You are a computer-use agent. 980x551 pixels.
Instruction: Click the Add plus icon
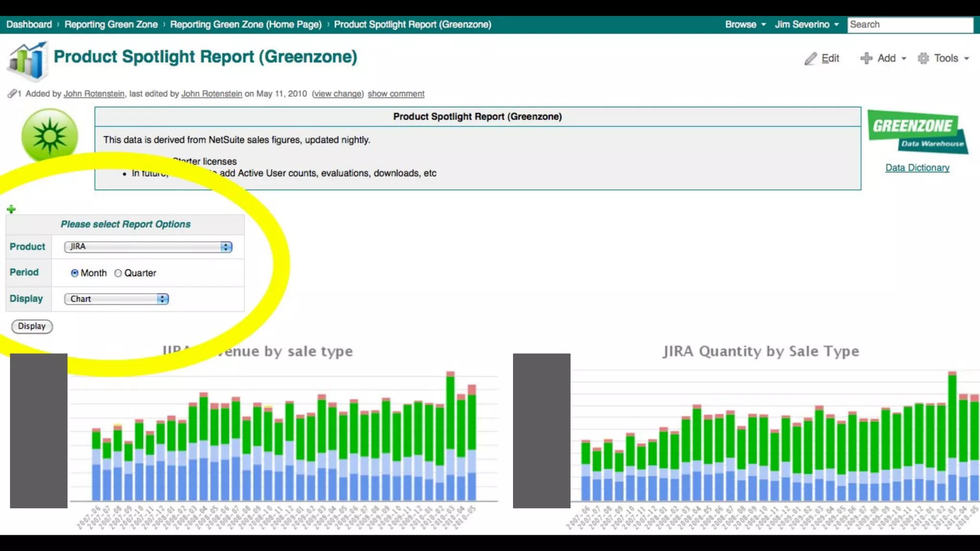point(866,58)
